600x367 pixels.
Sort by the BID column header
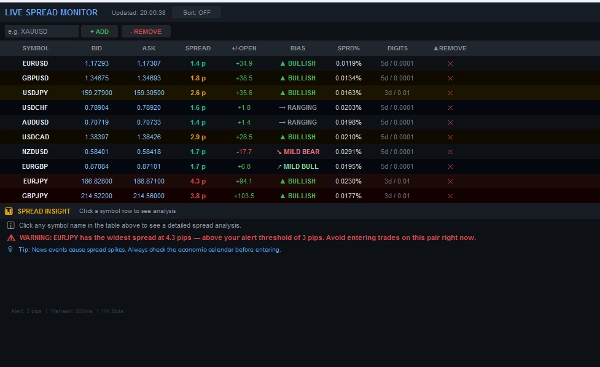click(96, 48)
